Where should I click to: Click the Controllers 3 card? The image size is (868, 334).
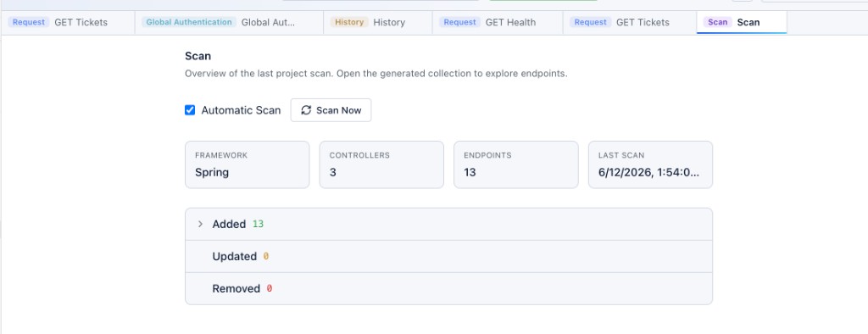pos(381,164)
